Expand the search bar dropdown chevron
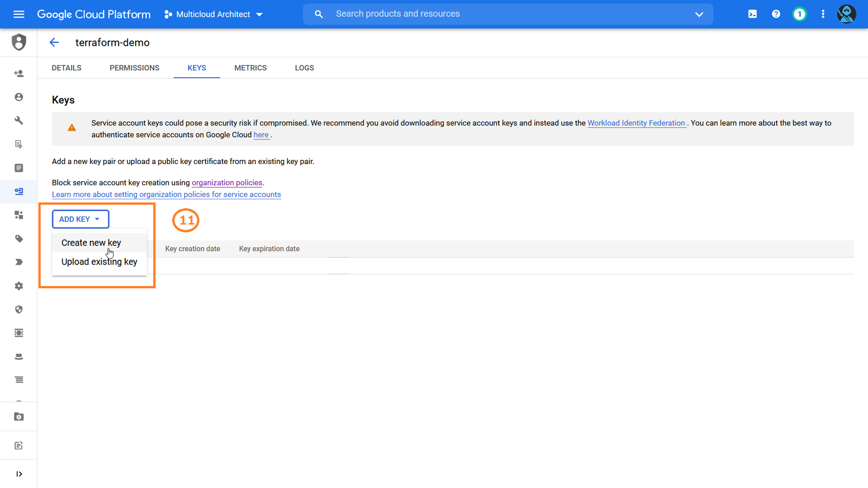This screenshot has height=488, width=868. click(699, 14)
